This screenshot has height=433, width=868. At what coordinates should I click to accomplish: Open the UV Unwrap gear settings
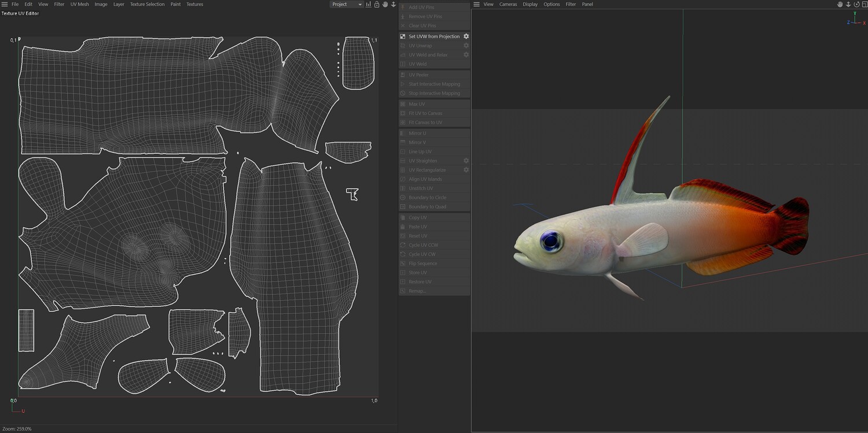(466, 46)
